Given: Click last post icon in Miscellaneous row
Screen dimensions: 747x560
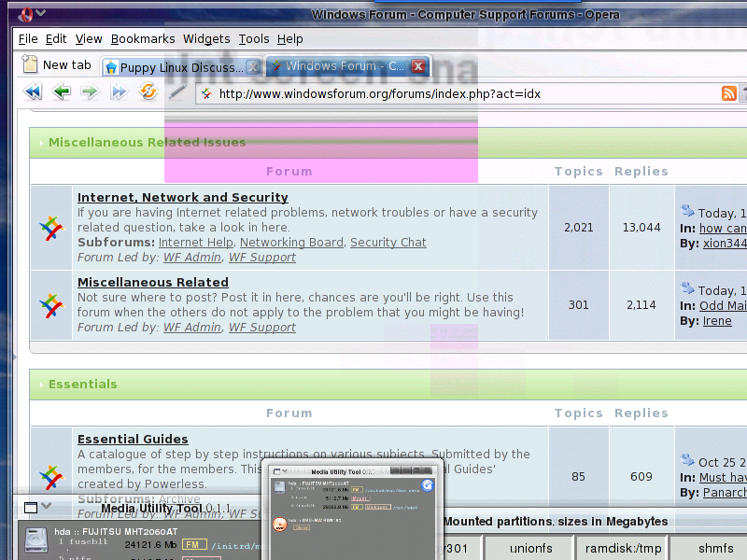Looking at the screenshot, I should click(x=687, y=287).
